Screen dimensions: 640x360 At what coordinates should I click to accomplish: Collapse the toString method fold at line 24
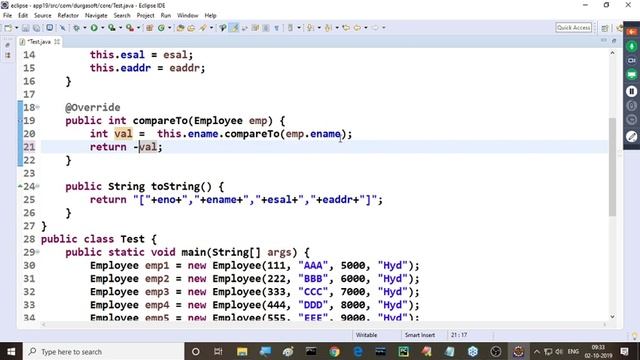[x=38, y=186]
